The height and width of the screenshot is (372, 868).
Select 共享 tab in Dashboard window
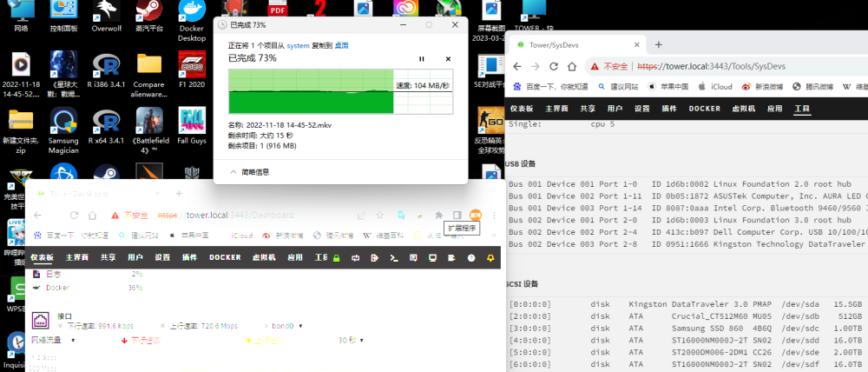(x=108, y=258)
